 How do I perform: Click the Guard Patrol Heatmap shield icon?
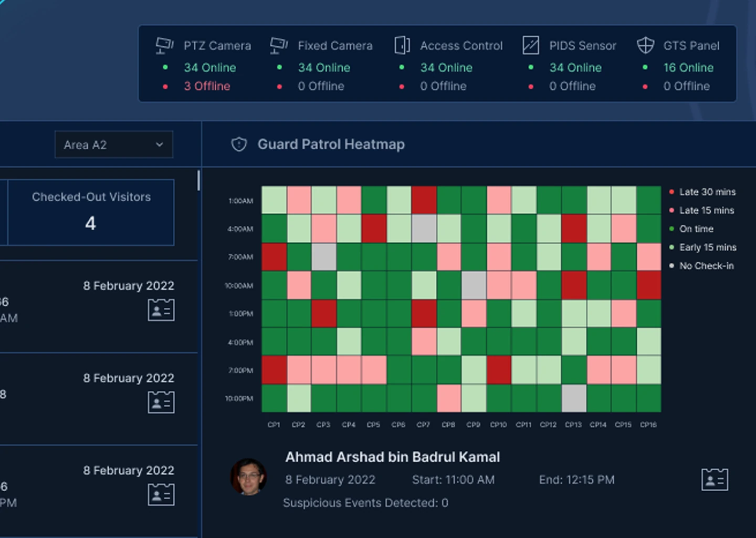point(239,144)
